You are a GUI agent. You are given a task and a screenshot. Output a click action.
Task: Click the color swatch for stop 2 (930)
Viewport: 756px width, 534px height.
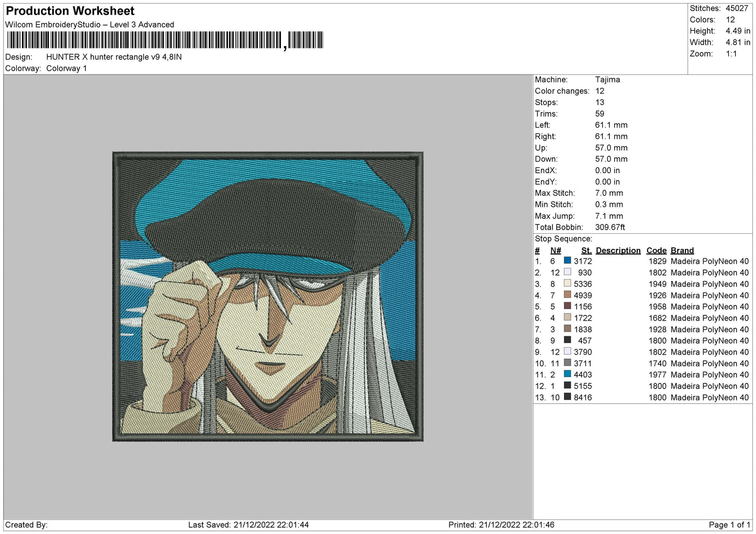click(x=567, y=272)
